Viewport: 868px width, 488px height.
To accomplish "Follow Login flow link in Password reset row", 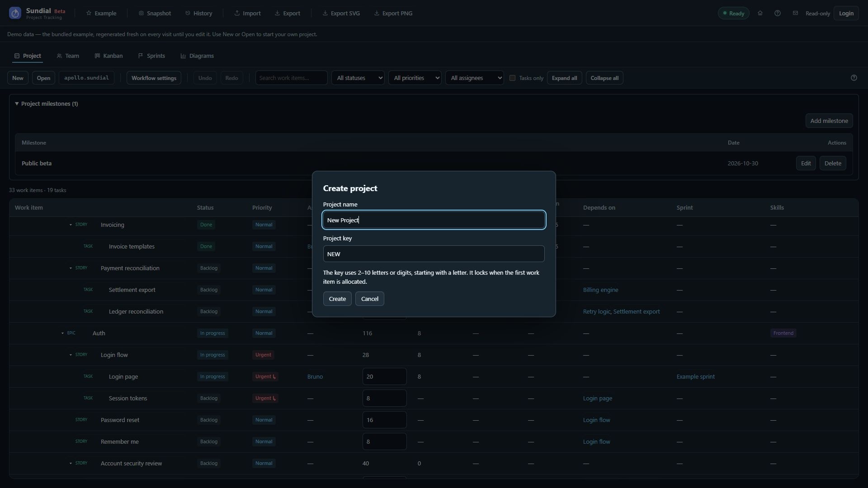I will point(597,420).
